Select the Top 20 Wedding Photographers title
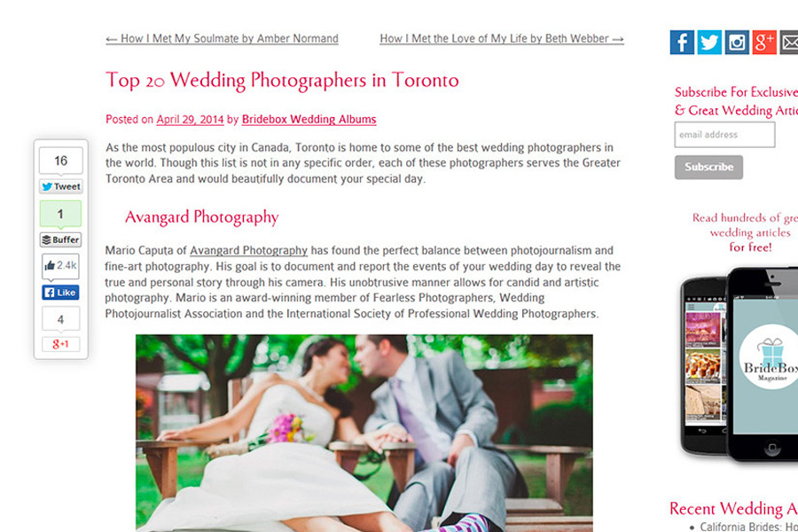This screenshot has height=532, width=798. [282, 81]
